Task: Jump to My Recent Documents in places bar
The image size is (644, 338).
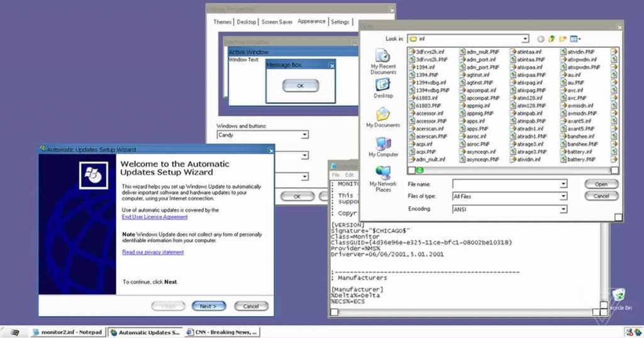Action: point(383,62)
